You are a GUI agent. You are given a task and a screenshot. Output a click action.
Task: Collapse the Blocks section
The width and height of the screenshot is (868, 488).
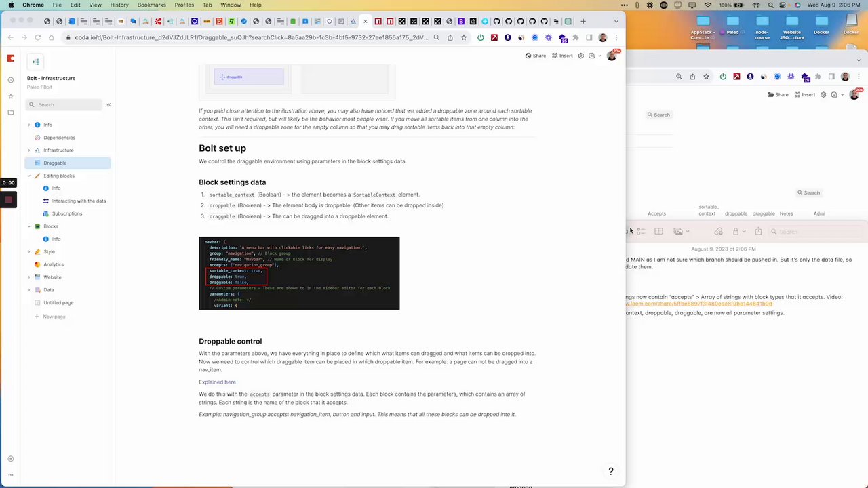[x=29, y=226]
